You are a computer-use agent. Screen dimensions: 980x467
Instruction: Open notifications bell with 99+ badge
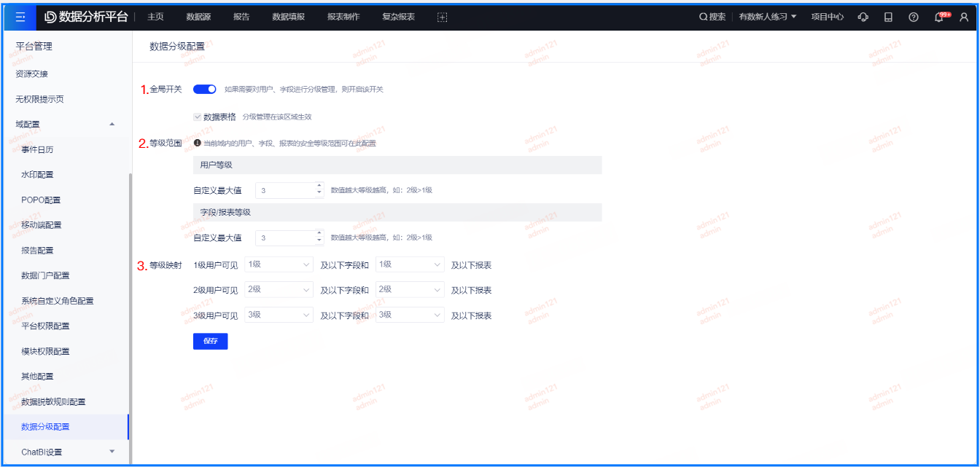tap(939, 17)
